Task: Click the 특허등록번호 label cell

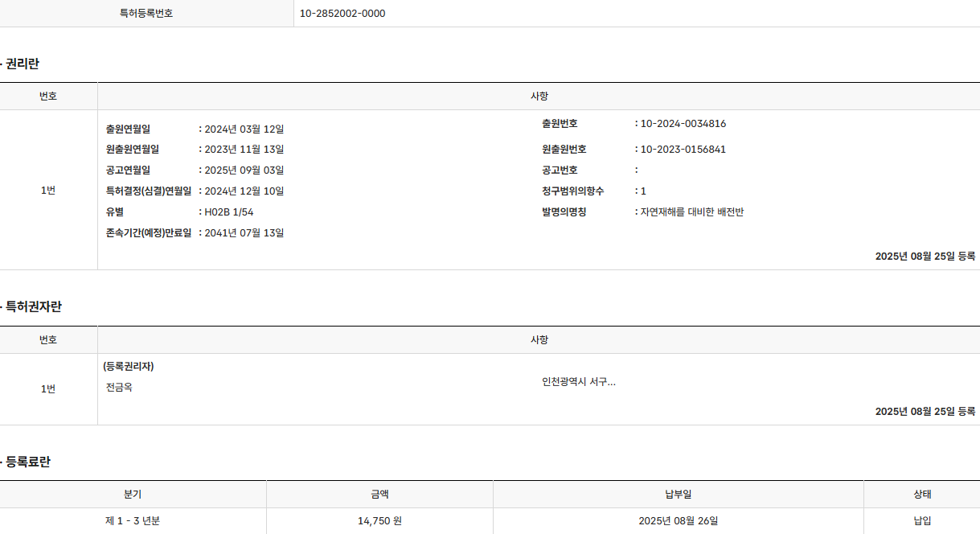Action: (x=146, y=14)
